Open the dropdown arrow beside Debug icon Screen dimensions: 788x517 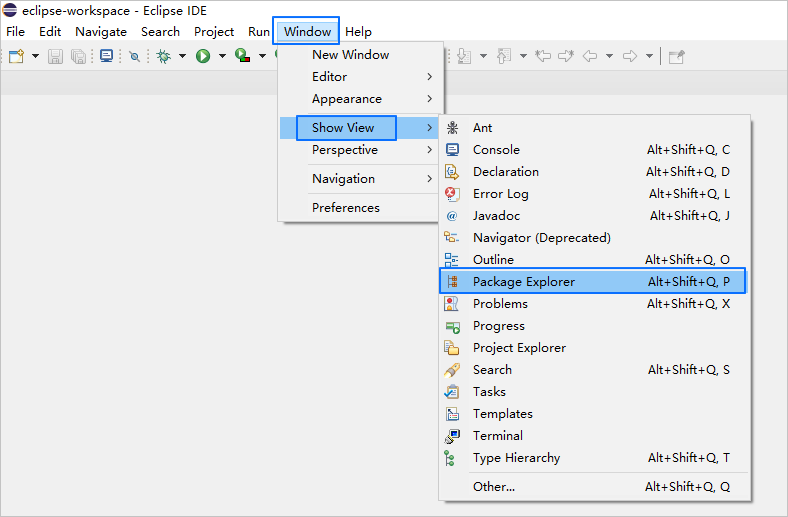[182, 56]
